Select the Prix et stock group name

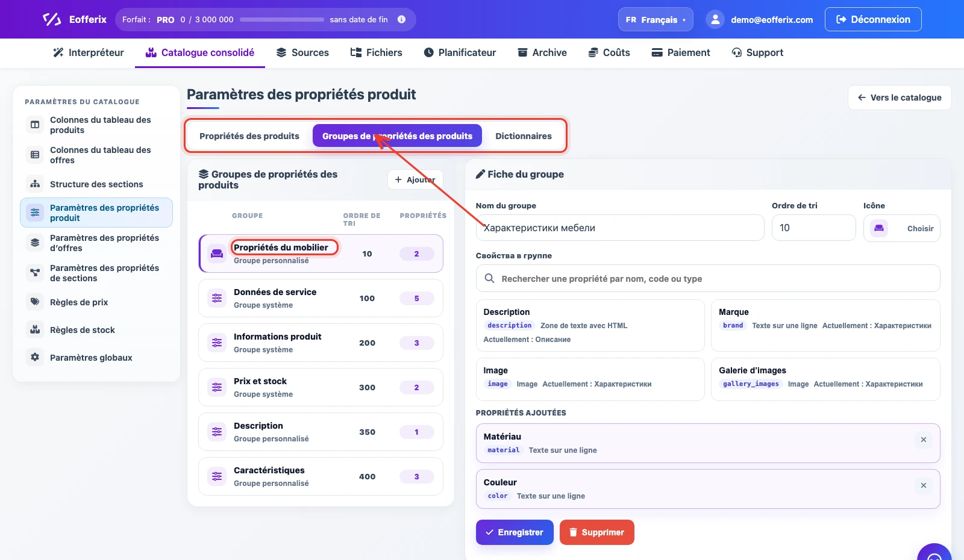(260, 381)
